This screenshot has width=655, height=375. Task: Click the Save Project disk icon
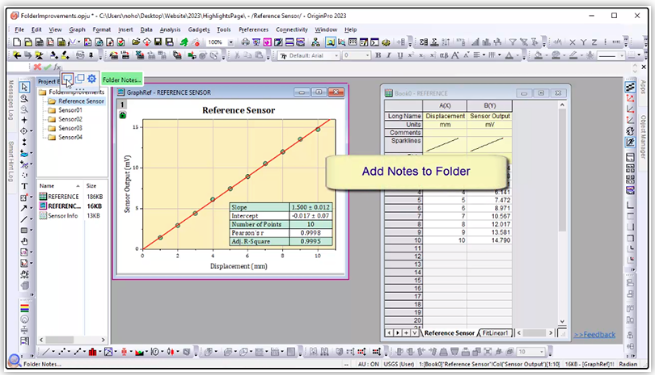point(158,42)
